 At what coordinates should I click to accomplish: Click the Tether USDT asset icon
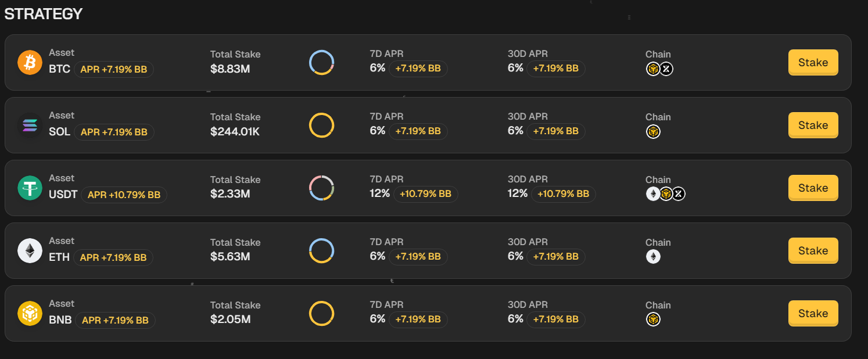tap(30, 188)
